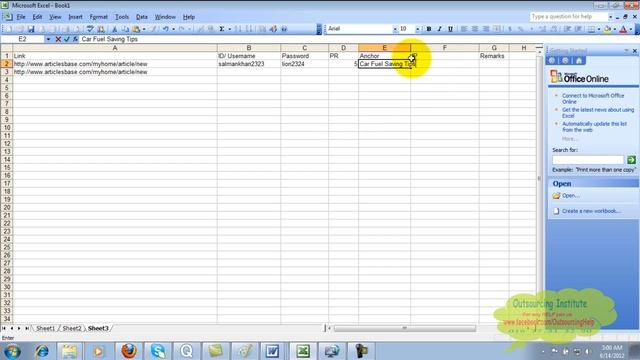The width and height of the screenshot is (640, 360).
Task: Open the Edit menu
Action: point(37,17)
